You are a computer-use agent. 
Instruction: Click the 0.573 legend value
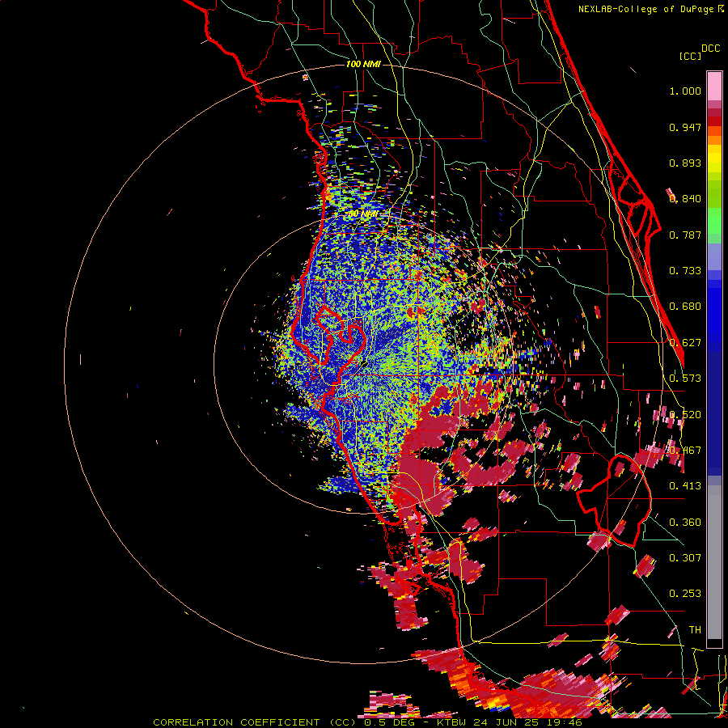[x=685, y=379]
